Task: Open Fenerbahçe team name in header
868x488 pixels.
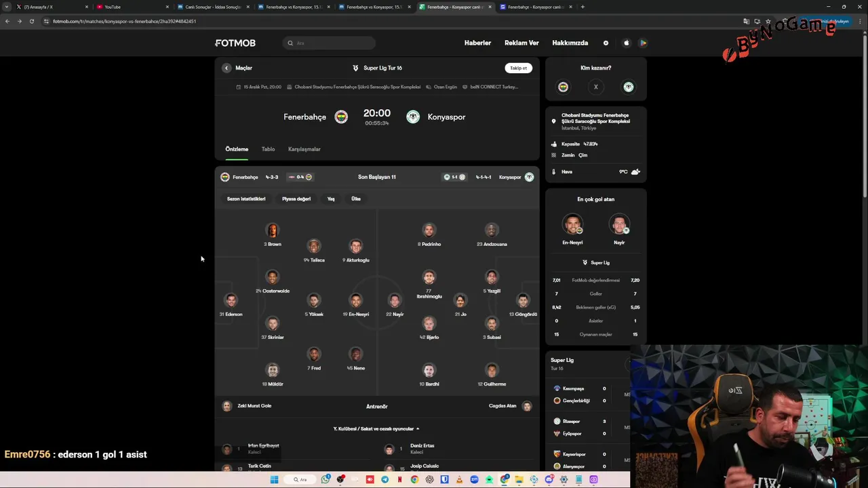Action: click(x=304, y=117)
